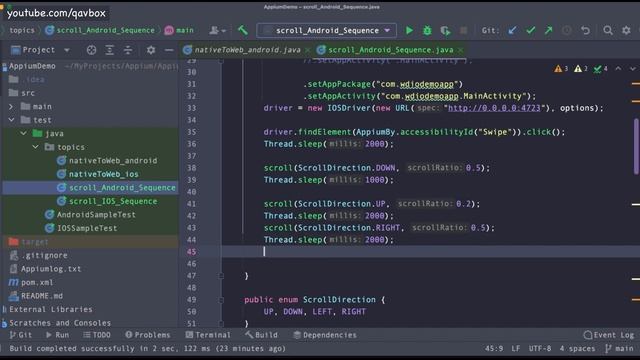Open the line 45:9 position indicator

point(494,349)
